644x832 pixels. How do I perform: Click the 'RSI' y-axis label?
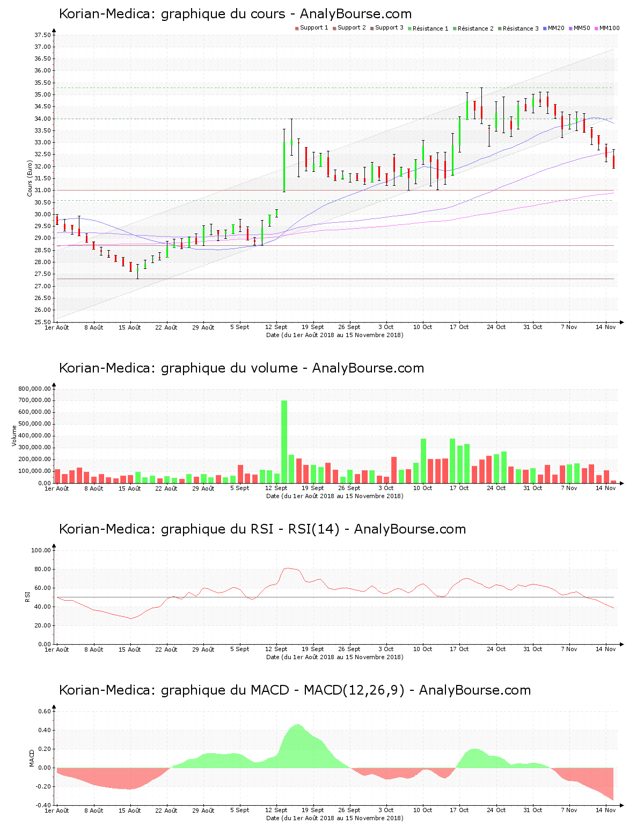pos(27,596)
